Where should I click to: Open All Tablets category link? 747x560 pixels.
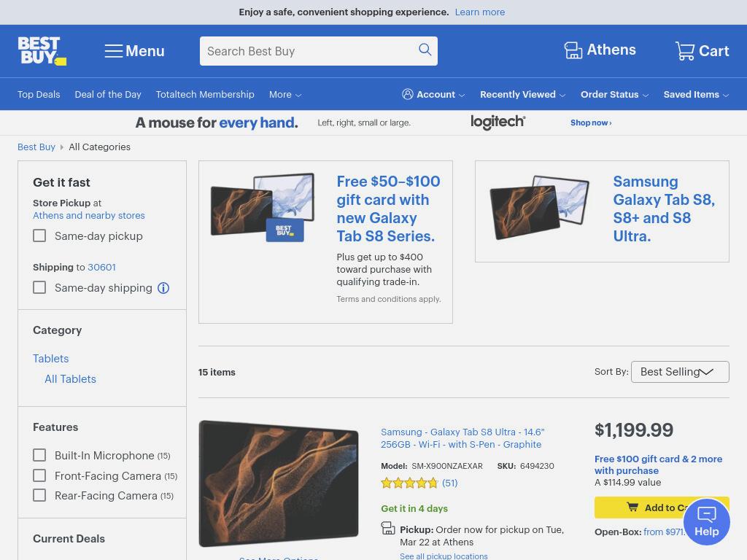[70, 379]
